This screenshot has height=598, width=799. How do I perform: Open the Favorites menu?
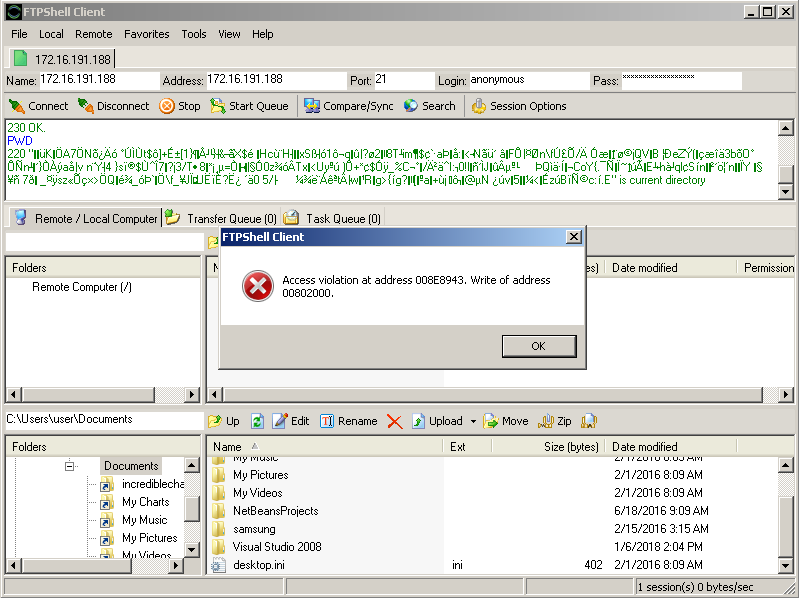click(x=147, y=34)
